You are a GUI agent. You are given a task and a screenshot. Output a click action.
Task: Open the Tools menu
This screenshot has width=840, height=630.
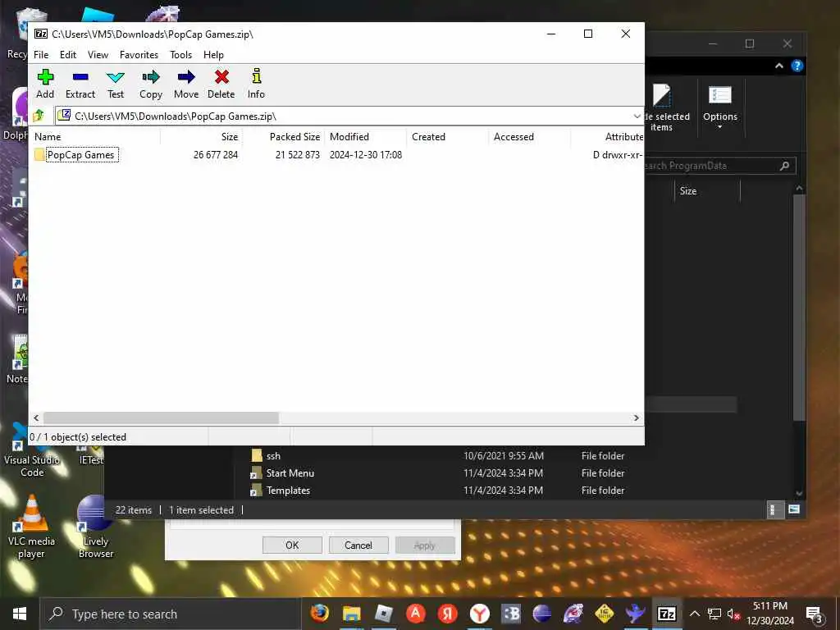coord(180,55)
